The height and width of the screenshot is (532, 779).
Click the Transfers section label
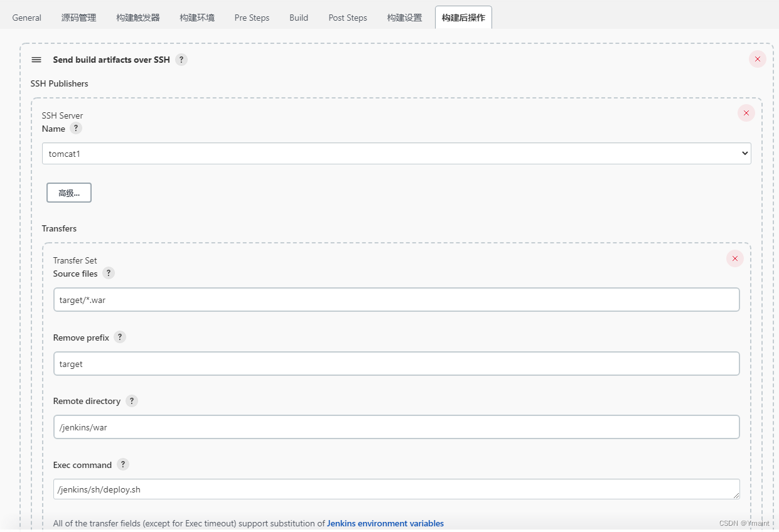click(60, 228)
